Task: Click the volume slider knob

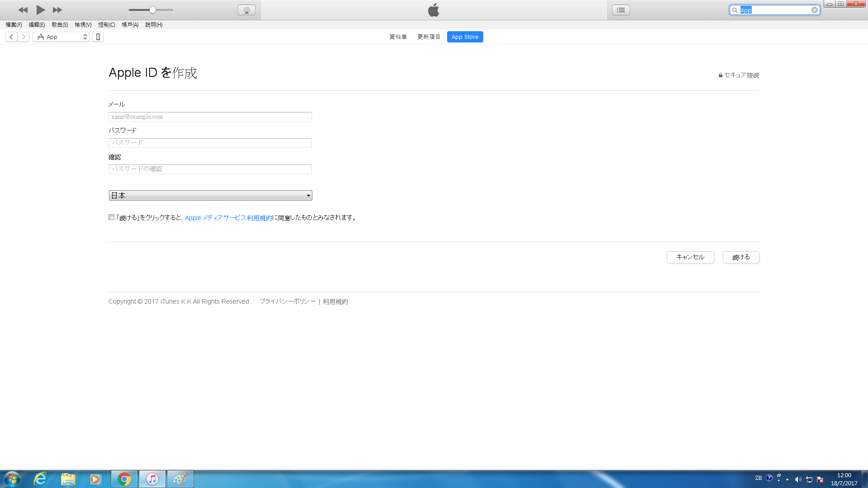Action: (x=153, y=10)
